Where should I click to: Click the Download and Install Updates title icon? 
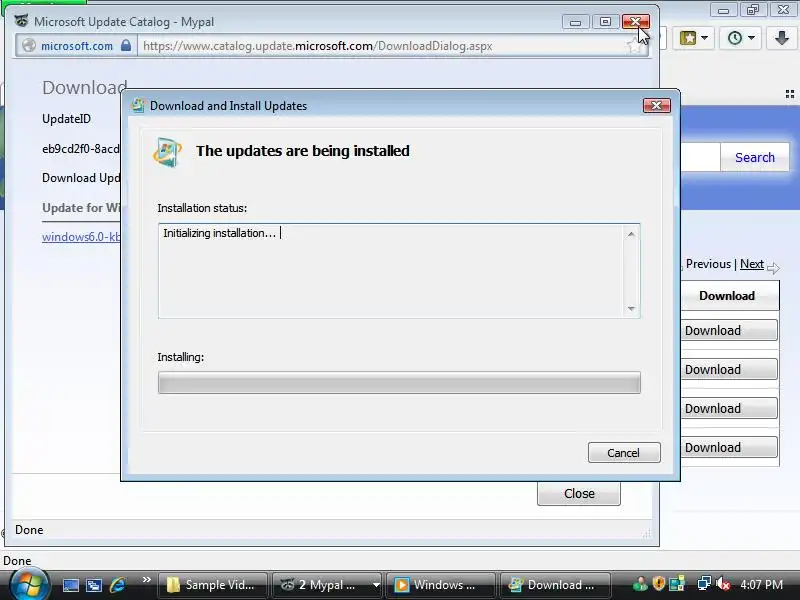click(138, 105)
